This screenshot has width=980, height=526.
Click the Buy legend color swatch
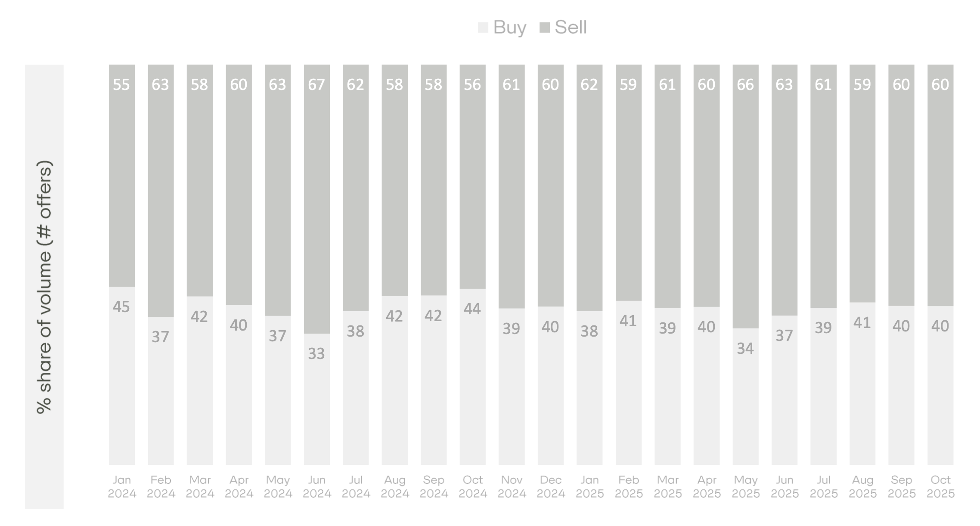(483, 28)
